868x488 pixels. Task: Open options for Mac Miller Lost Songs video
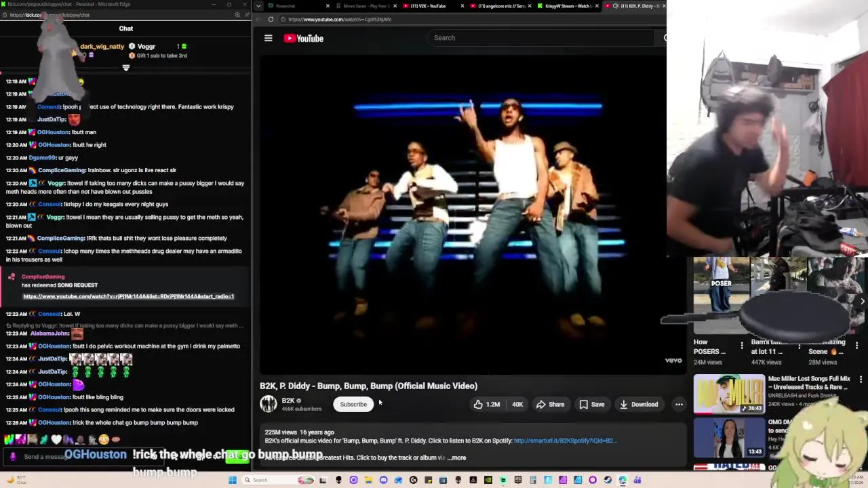click(861, 380)
